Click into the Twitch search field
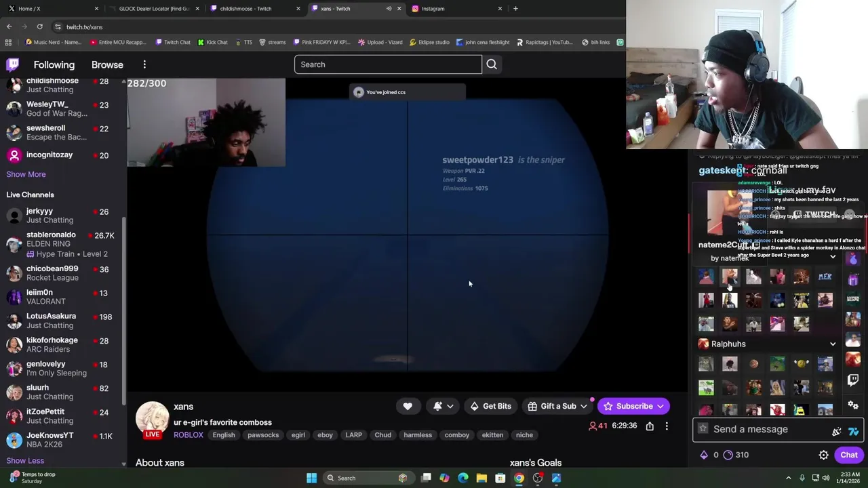 tap(388, 64)
